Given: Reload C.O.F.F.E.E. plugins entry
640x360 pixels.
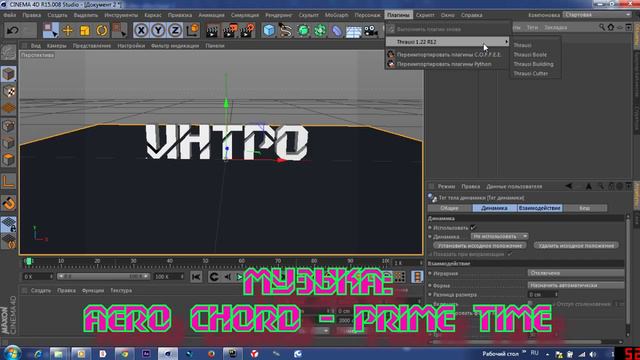Looking at the screenshot, I should pyautogui.click(x=447, y=54).
